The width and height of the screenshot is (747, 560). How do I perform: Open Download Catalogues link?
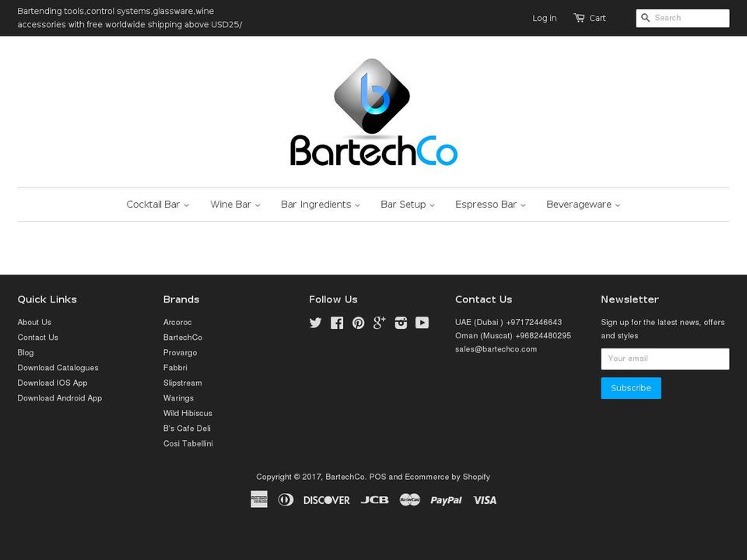58,368
